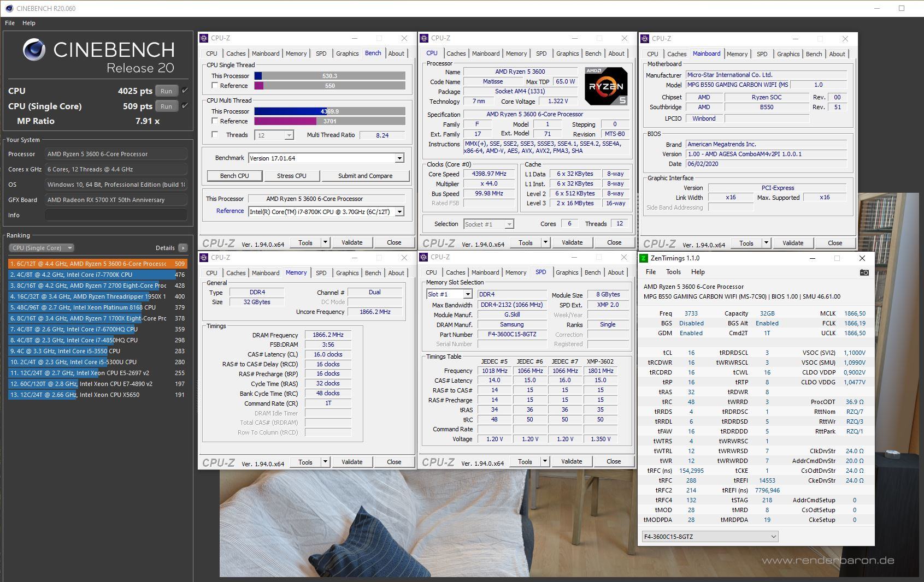Switch to Mainboard tab in the Ryzen CPU-Z window

point(486,54)
